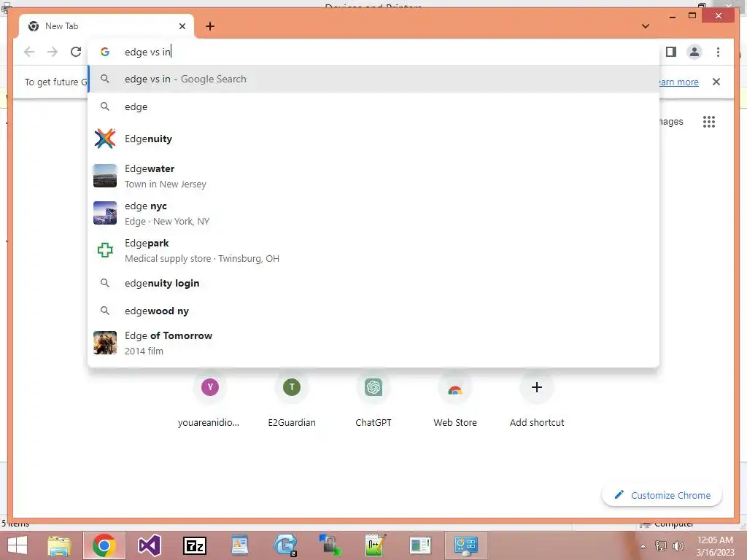This screenshot has height=560, width=747.
Task: Open the globe G app taskbar icon
Action: [x=285, y=545]
